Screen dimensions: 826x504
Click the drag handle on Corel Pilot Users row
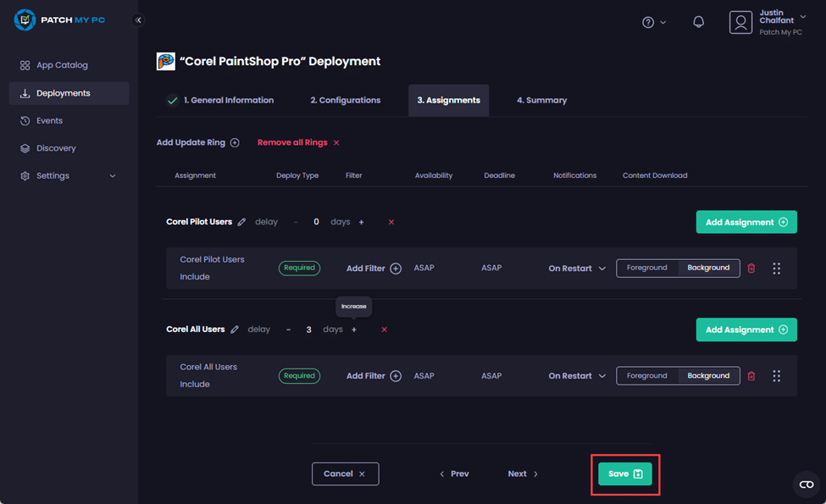point(776,269)
